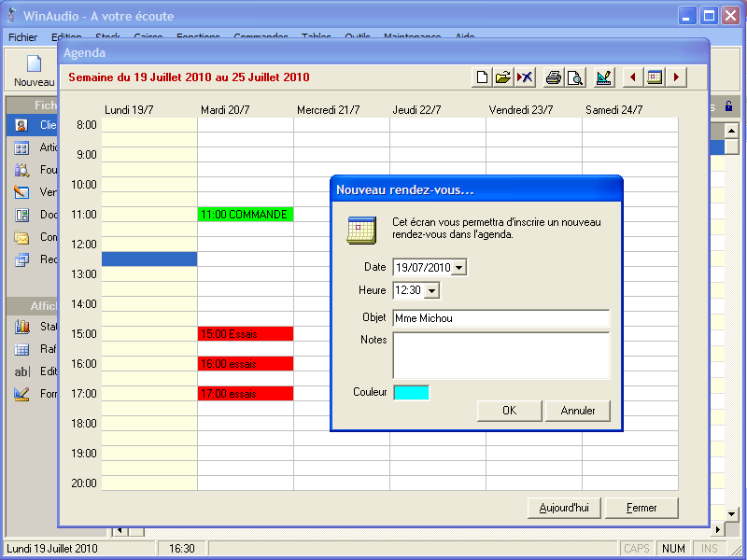Screen dimensions: 747x560
Task: Click the new appointment icon in Agenda toolbar
Action: [x=483, y=77]
